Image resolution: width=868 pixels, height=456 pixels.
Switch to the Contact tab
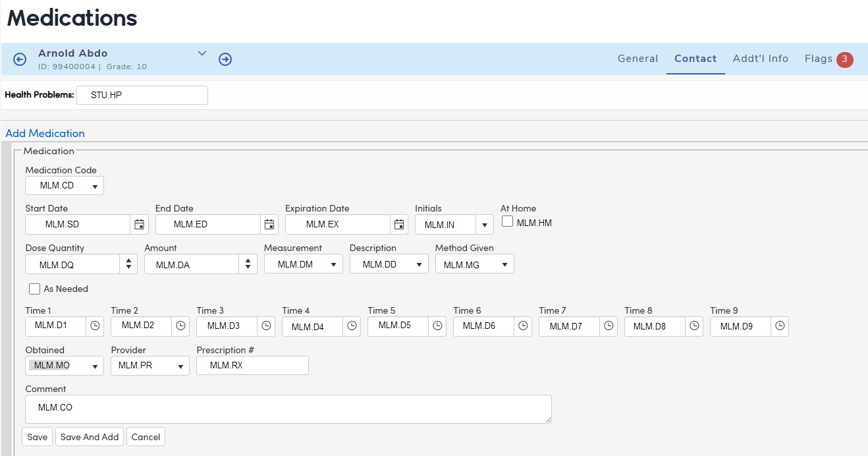pos(695,59)
